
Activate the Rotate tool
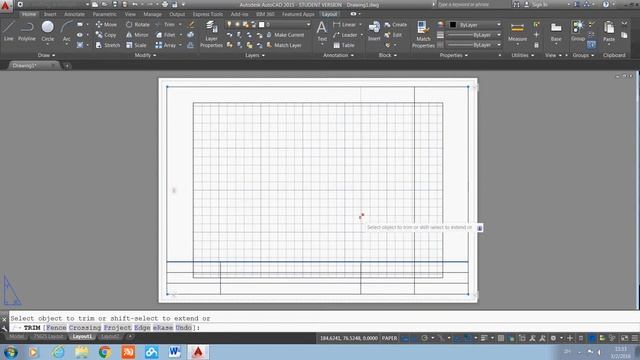[138, 24]
